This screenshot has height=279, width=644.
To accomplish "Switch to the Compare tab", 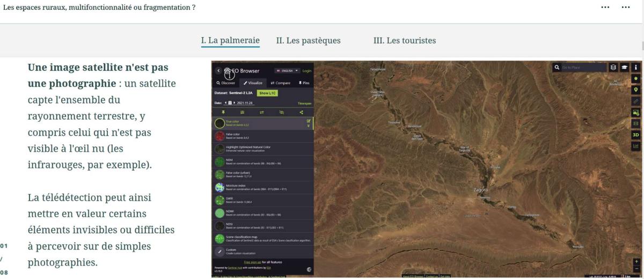I will [280, 83].
